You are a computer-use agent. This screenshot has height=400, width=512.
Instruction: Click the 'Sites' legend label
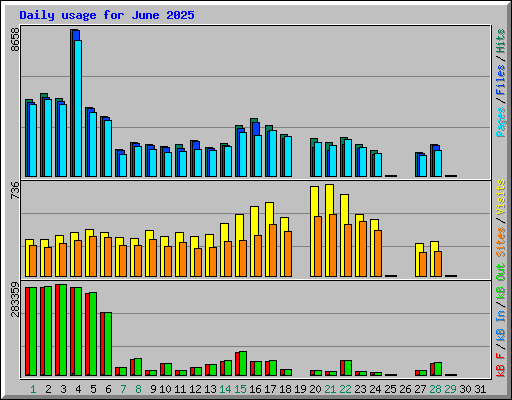click(500, 242)
